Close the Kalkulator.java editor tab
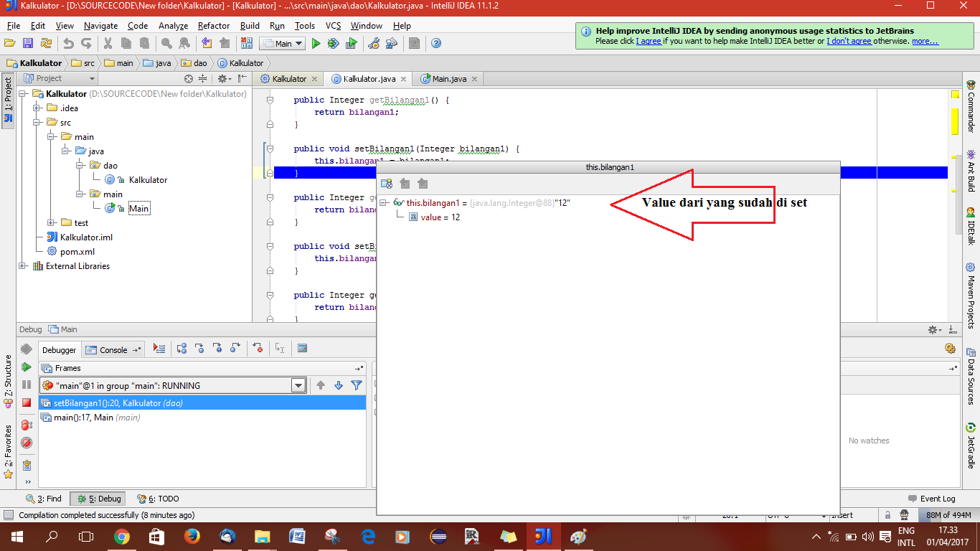 [403, 79]
